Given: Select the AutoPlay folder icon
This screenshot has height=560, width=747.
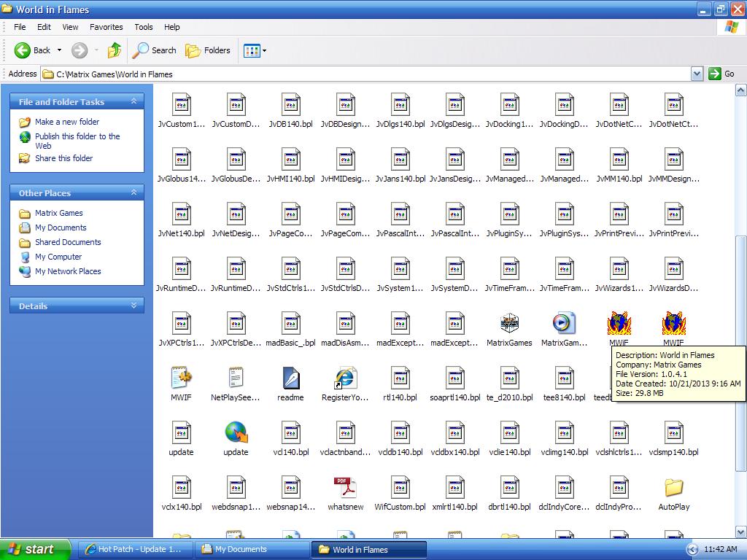Looking at the screenshot, I should (x=673, y=487).
